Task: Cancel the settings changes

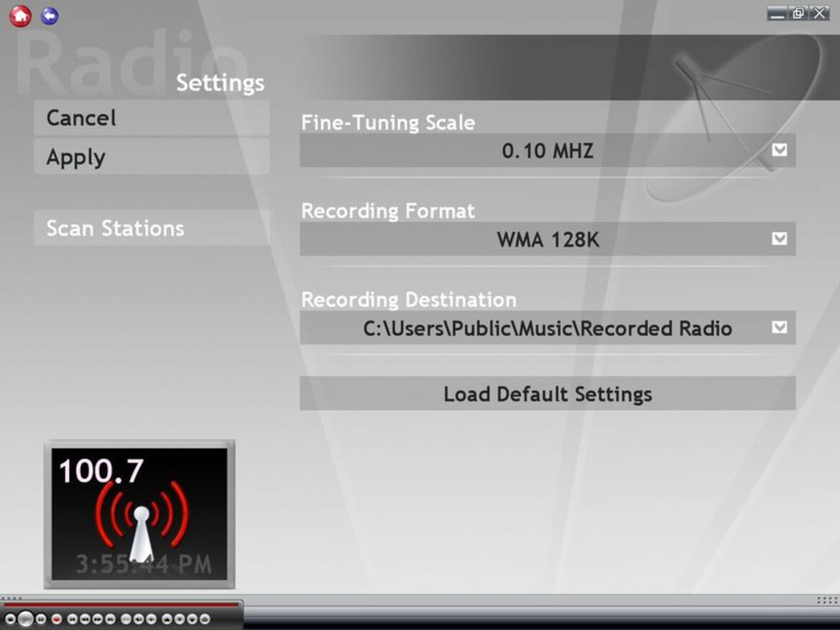Action: tap(152, 118)
